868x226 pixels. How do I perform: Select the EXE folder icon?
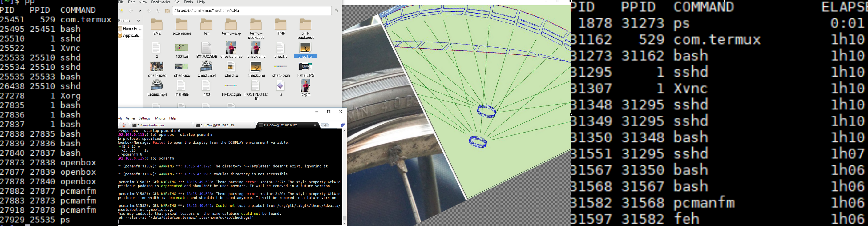[x=157, y=25]
